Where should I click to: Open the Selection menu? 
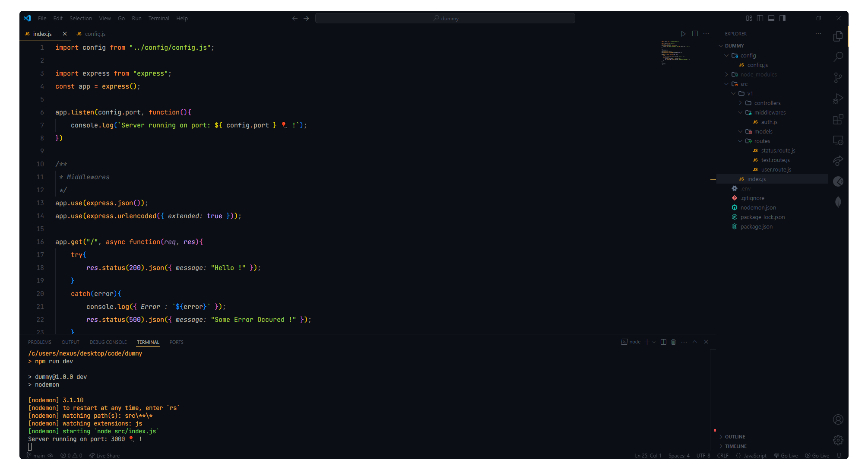pos(81,18)
